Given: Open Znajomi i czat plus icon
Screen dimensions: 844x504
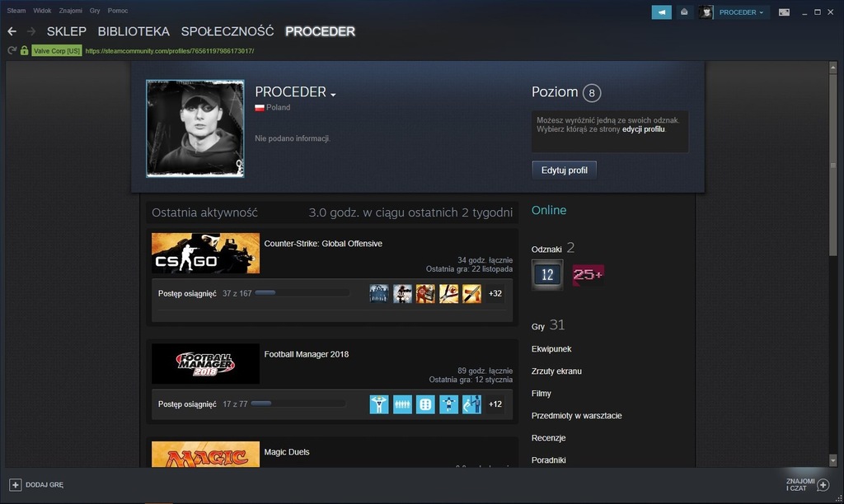Looking at the screenshot, I should click(823, 484).
